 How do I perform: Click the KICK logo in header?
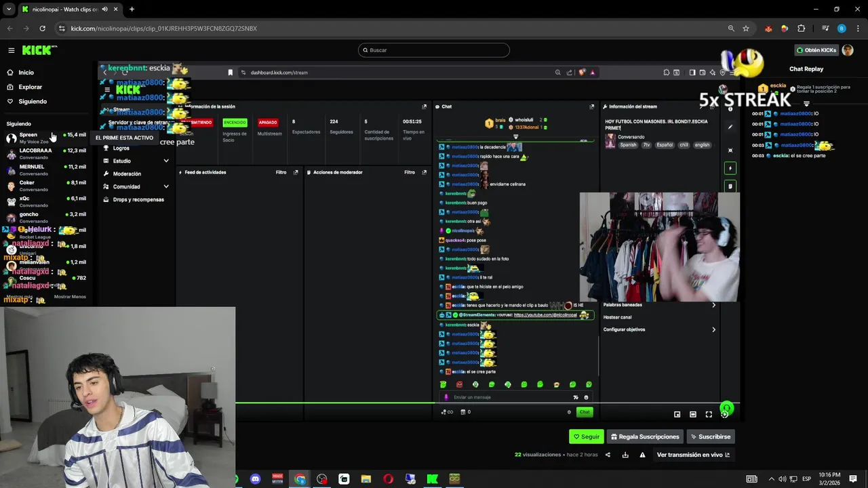click(x=39, y=50)
